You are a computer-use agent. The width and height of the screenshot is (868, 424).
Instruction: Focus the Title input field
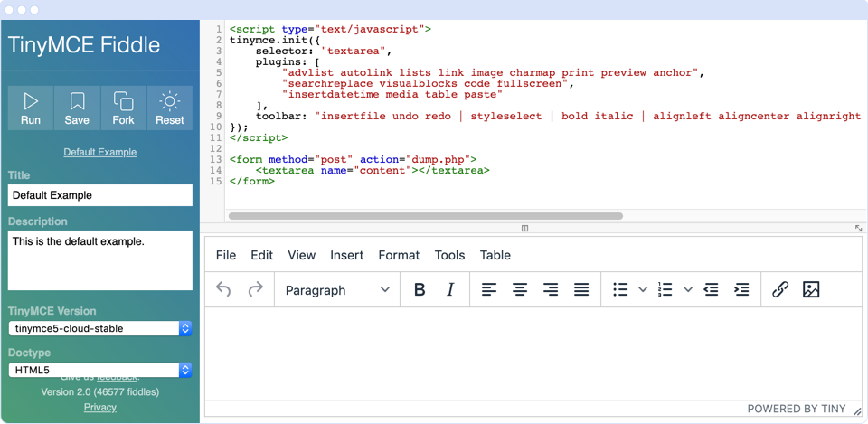pyautogui.click(x=100, y=195)
